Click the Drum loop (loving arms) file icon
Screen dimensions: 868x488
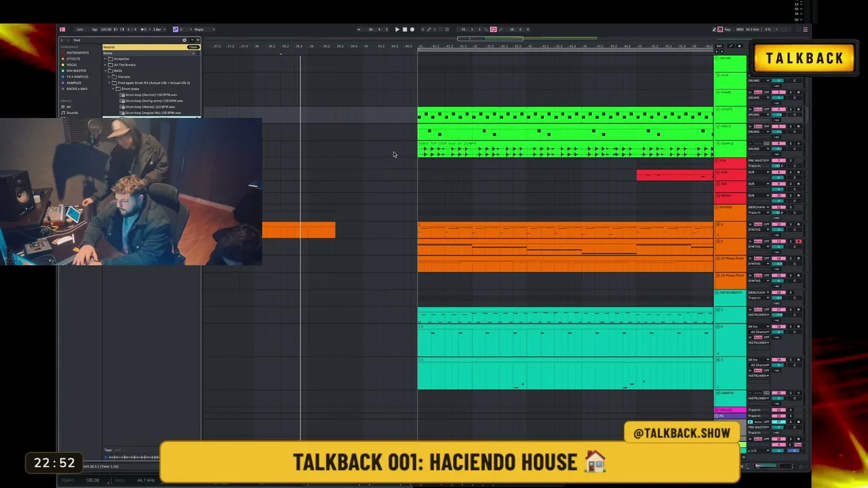[x=122, y=101]
